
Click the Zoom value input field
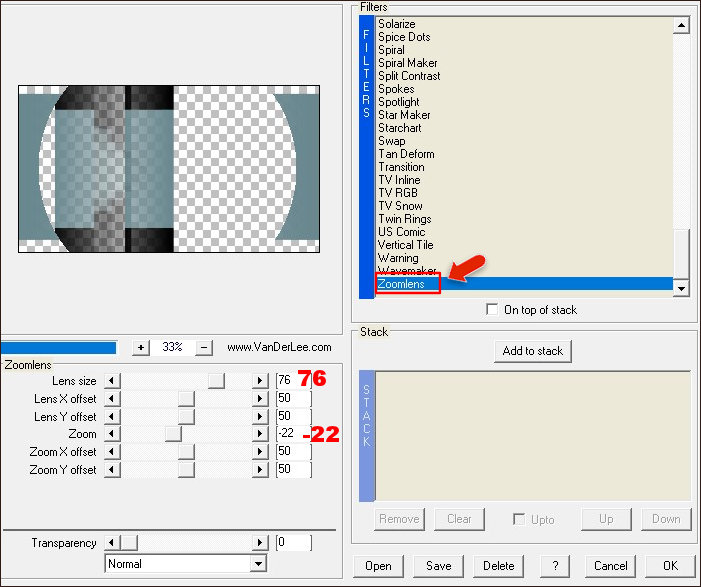click(292, 434)
